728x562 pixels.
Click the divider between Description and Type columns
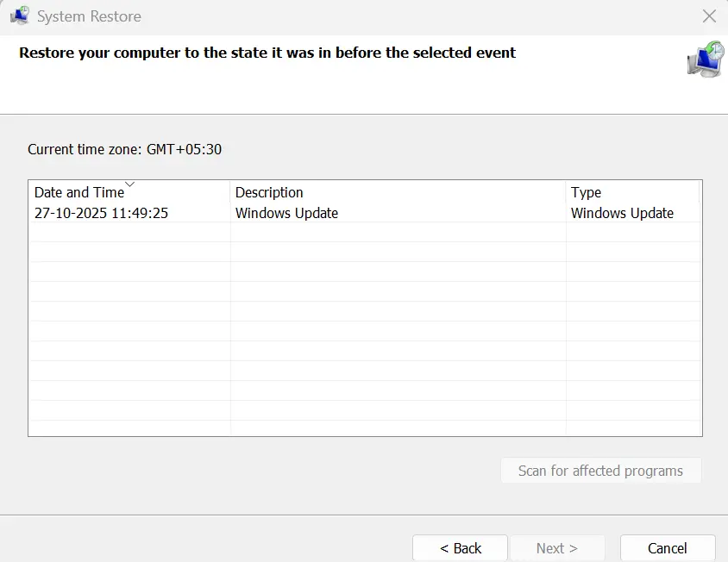point(566,192)
